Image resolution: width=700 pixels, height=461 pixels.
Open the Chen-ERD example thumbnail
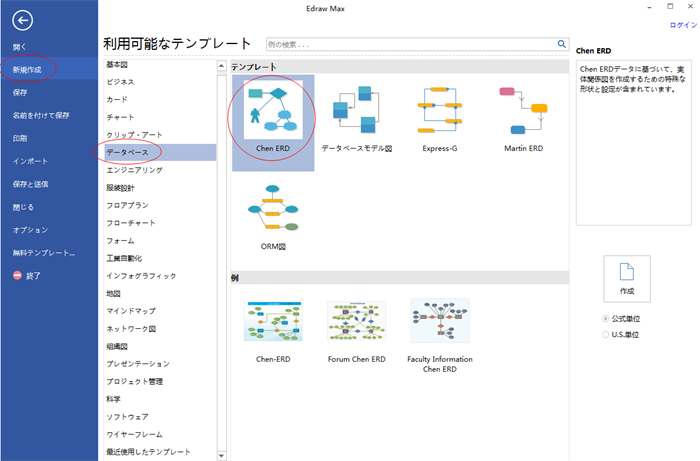click(273, 321)
